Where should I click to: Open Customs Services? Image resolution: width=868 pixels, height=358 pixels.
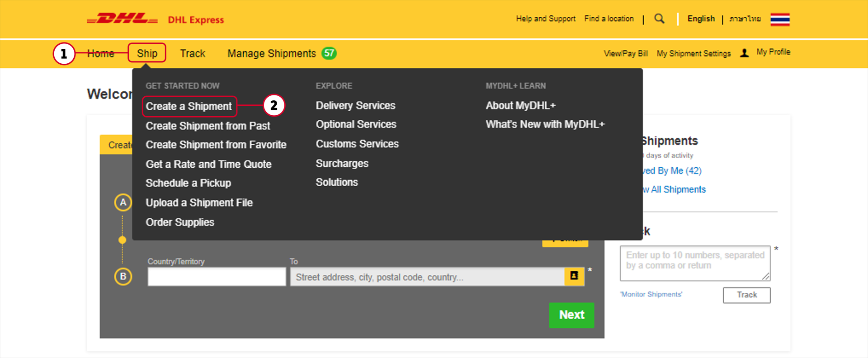point(357,144)
